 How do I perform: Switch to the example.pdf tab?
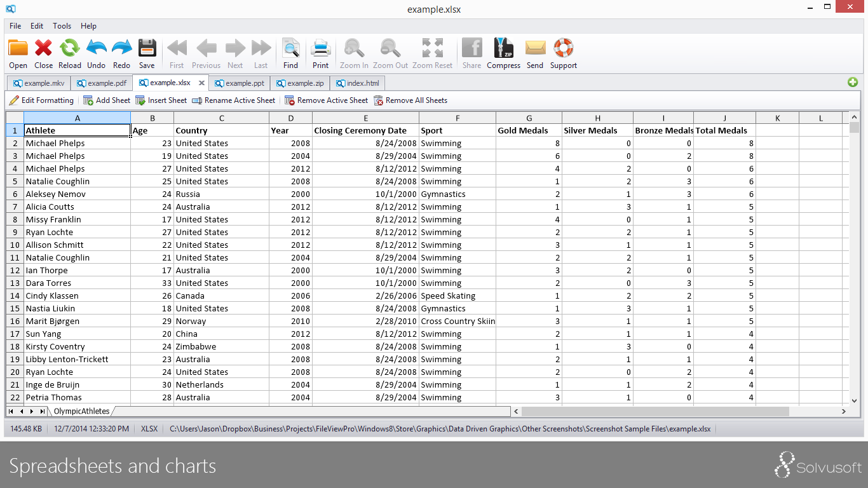tap(101, 83)
